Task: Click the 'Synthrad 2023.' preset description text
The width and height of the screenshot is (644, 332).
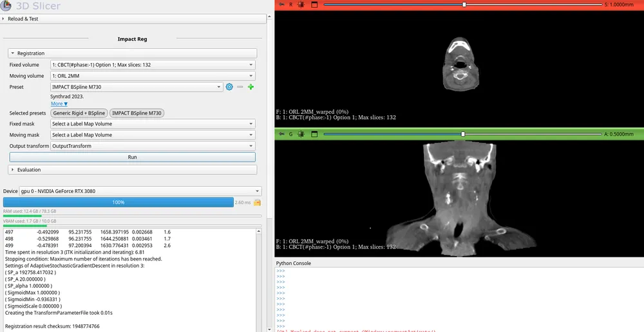Action: (67, 97)
